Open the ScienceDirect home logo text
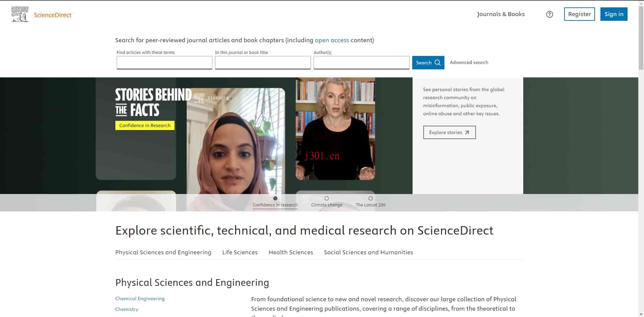644x317 pixels. pos(53,15)
